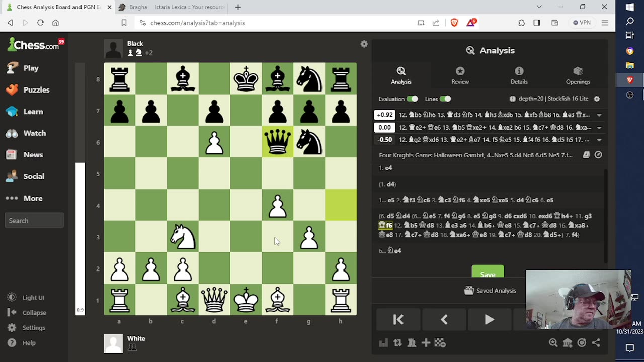
Task: Open the Watch section in the sidebar
Action: (x=26, y=133)
